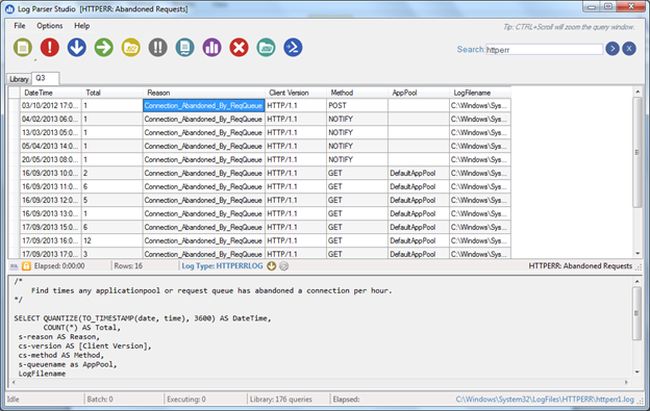This screenshot has height=411, width=650.
Task: Click the Rows: 16 status label
Action: 128,266
